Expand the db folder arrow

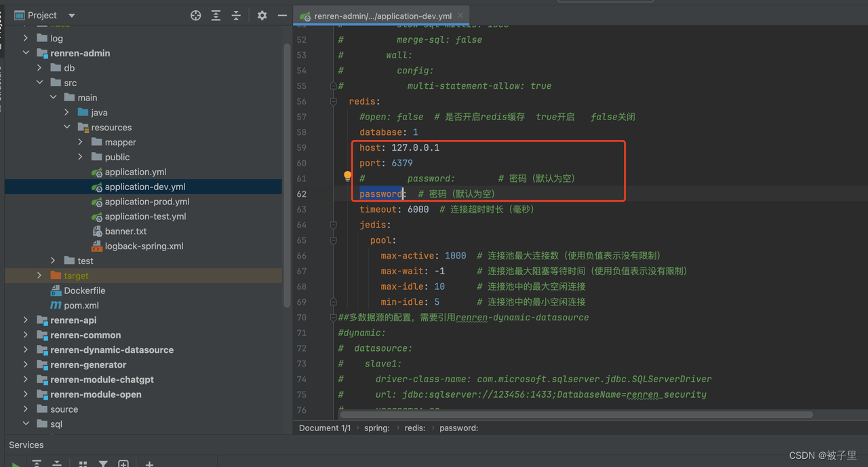(x=39, y=68)
